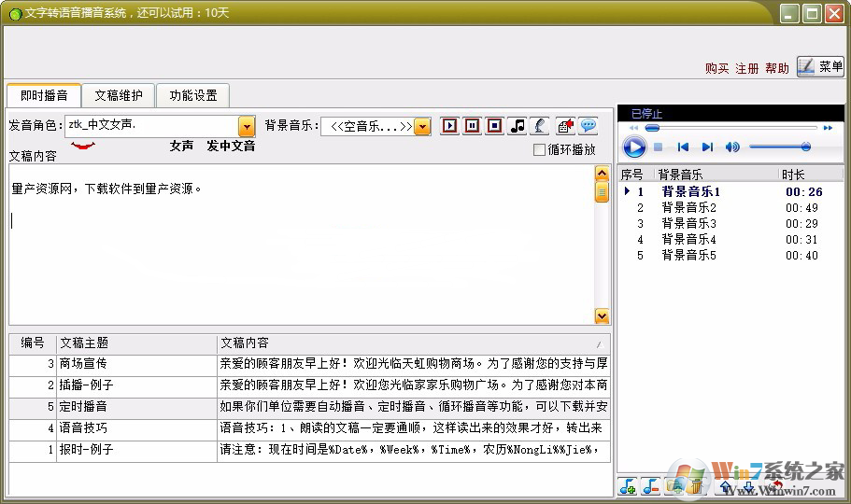Image resolution: width=851 pixels, height=504 pixels.
Task: Click the 时长 column header
Action: pos(811,175)
